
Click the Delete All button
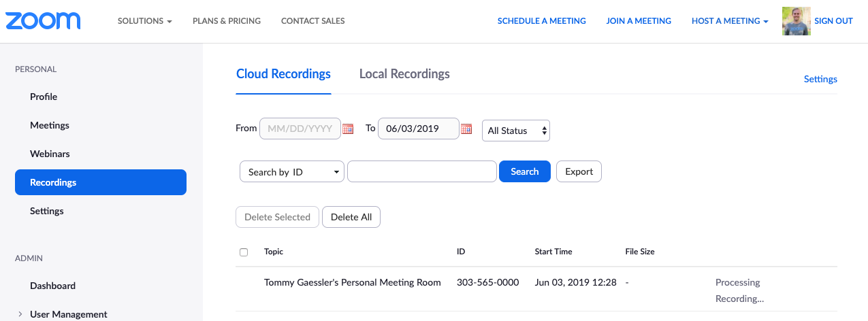pyautogui.click(x=351, y=217)
